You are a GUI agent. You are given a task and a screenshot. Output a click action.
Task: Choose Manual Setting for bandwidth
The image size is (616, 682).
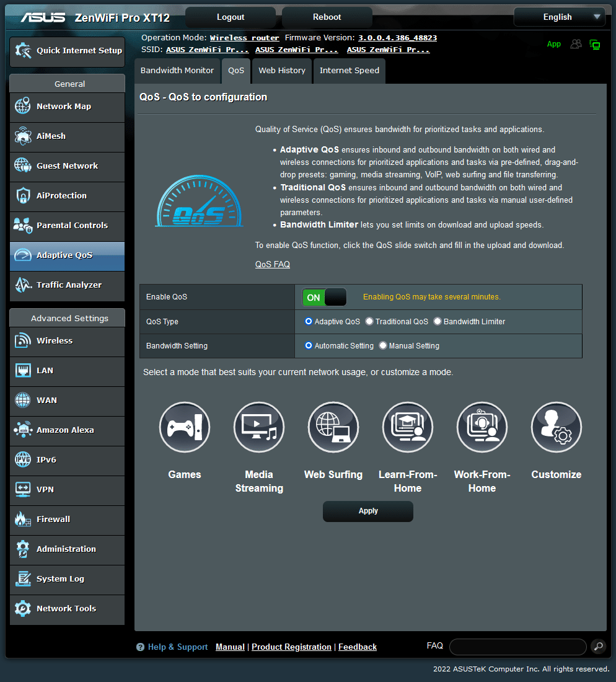(x=383, y=346)
